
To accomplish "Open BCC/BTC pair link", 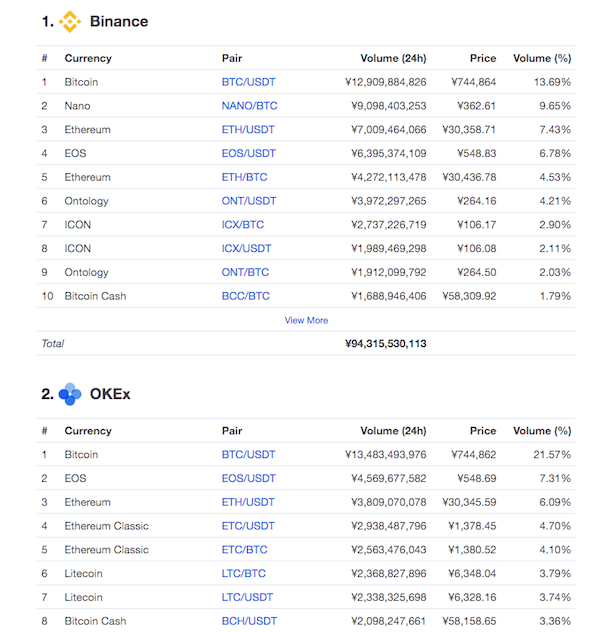I will (245, 296).
